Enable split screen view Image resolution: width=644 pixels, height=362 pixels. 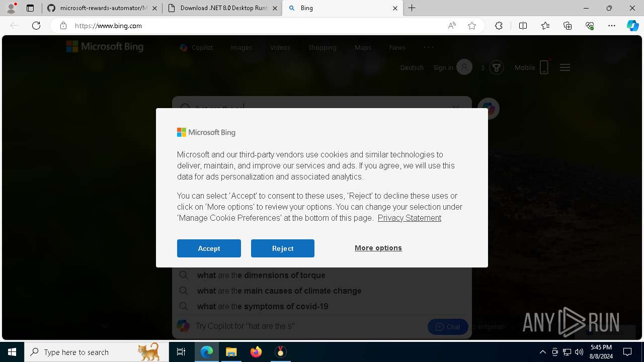pyautogui.click(x=523, y=26)
